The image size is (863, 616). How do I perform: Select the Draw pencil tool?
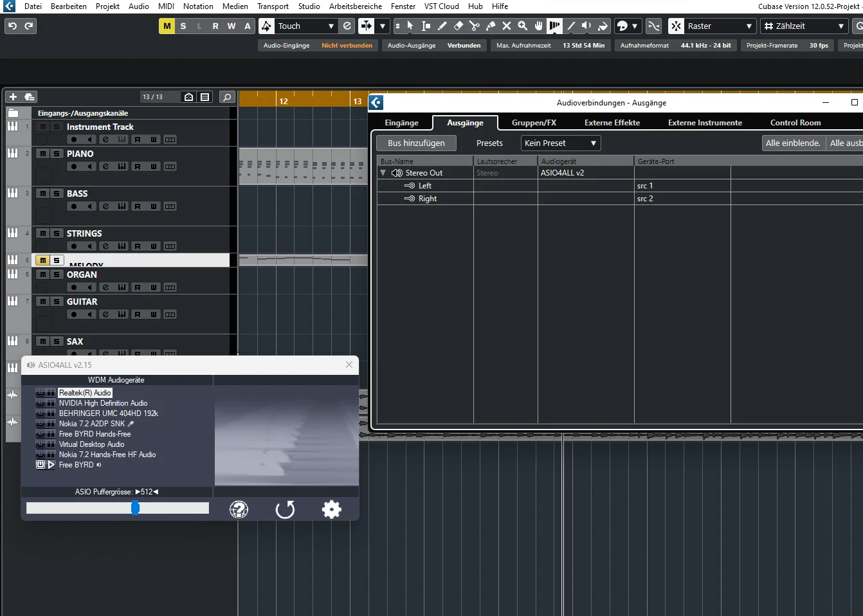(x=442, y=26)
